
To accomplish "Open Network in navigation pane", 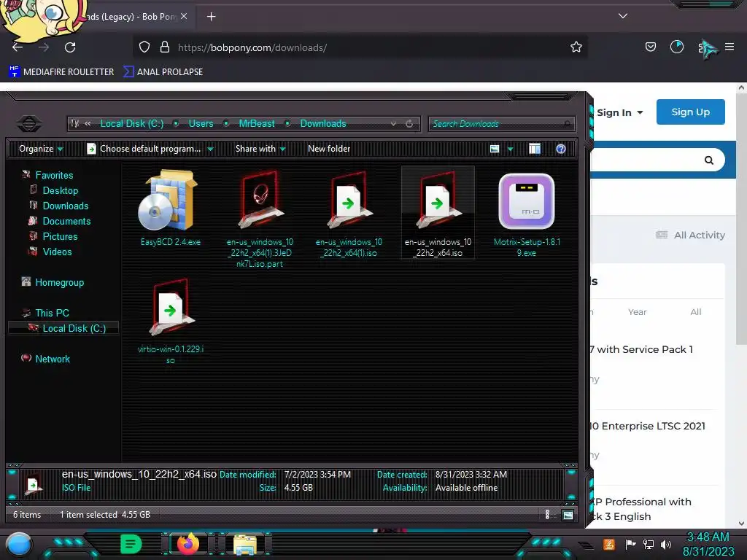I will 53,359.
